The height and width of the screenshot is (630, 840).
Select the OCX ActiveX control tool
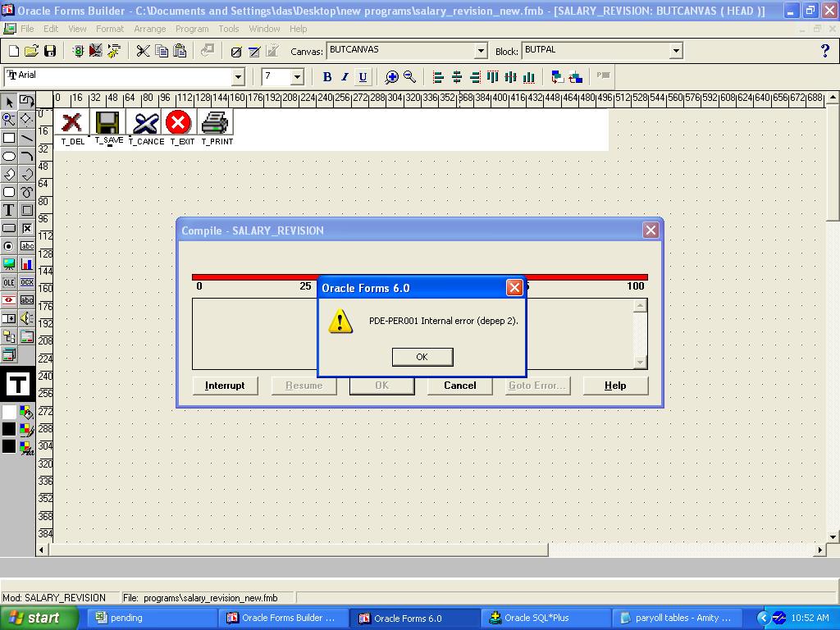(x=27, y=282)
